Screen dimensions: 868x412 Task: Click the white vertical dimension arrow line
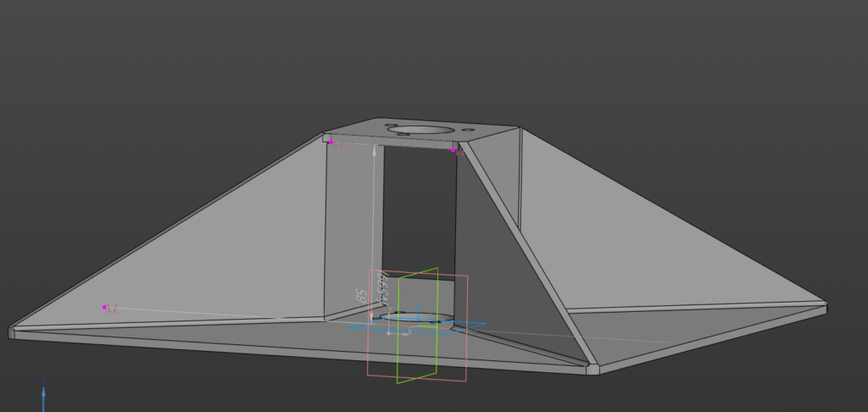click(374, 220)
